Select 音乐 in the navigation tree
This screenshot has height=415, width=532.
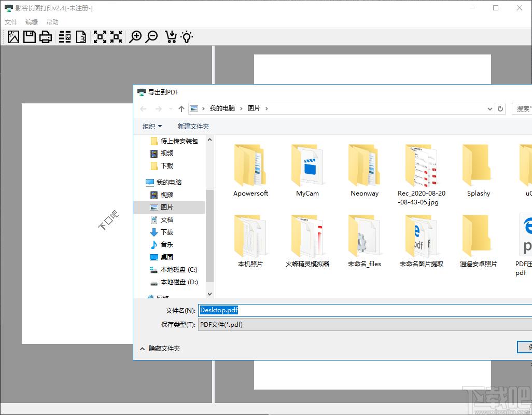[162, 245]
